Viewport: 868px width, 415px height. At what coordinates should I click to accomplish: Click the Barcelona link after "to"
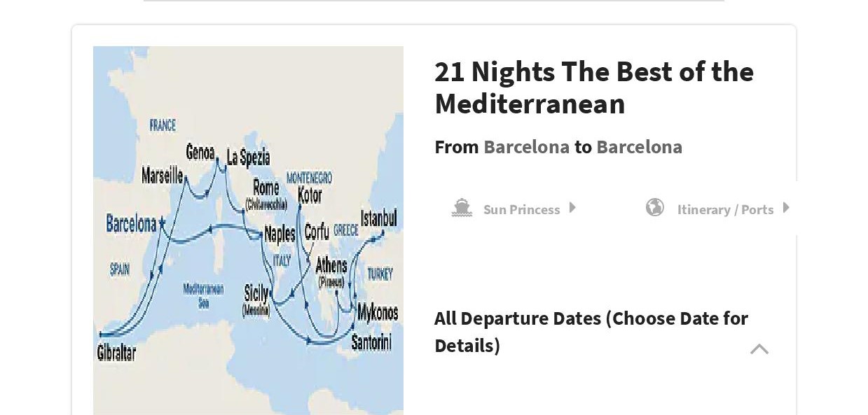[x=639, y=147]
